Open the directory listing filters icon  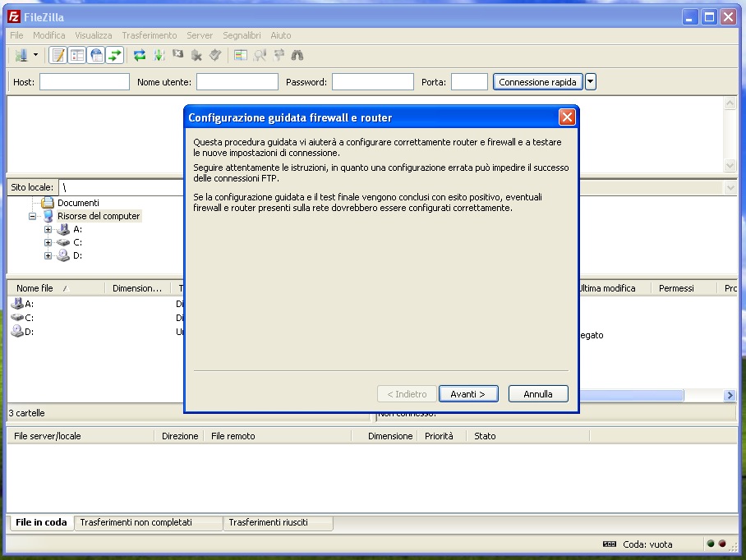[241, 55]
